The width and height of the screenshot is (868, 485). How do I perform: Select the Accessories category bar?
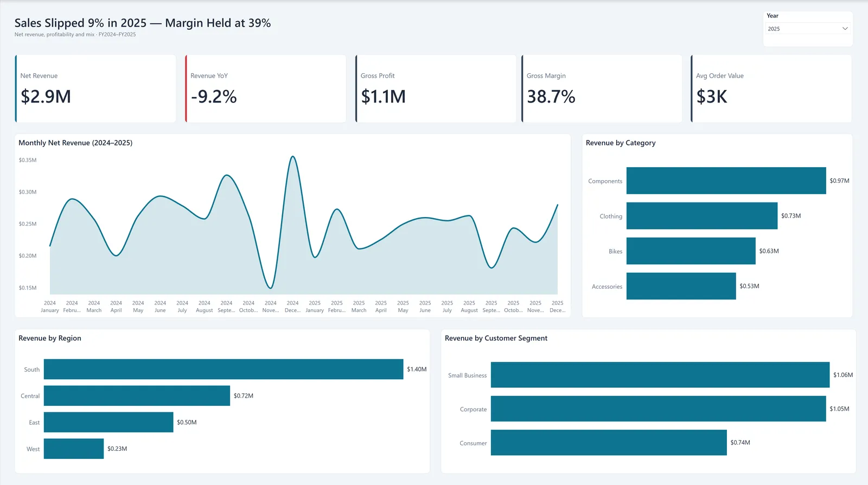[681, 286]
